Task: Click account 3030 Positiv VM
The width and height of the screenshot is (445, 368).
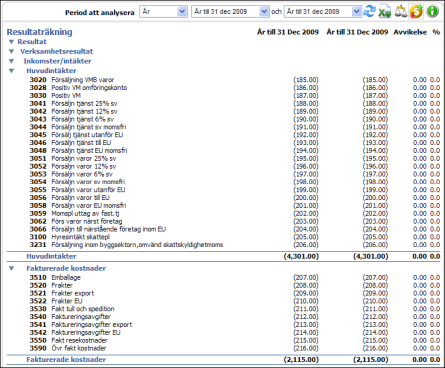Action: [55, 96]
